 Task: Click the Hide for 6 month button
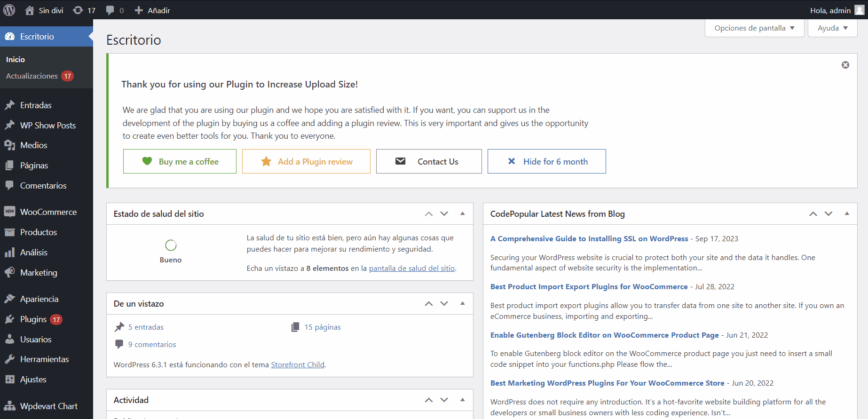546,161
